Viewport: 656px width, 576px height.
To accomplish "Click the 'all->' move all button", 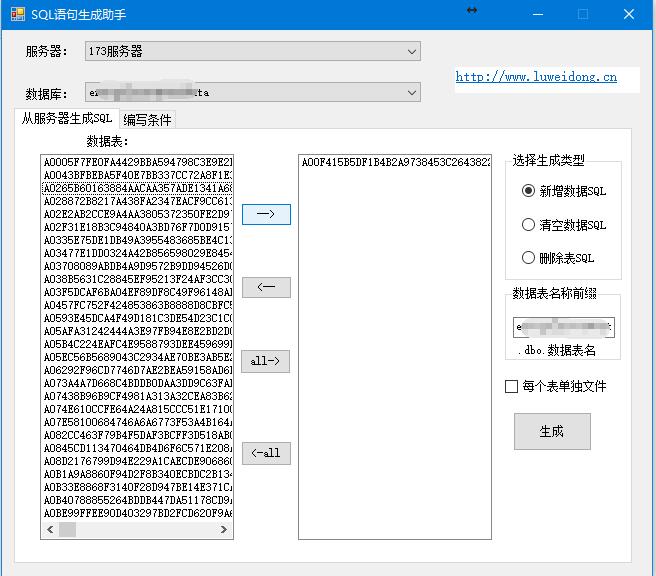I will 266,360.
